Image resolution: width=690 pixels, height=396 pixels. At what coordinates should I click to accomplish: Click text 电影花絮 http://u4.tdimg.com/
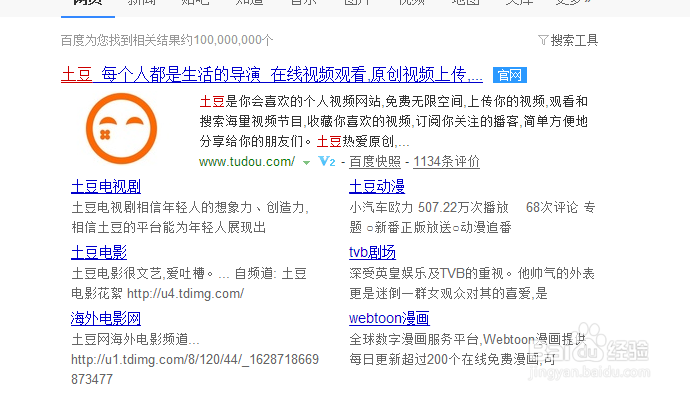[158, 293]
